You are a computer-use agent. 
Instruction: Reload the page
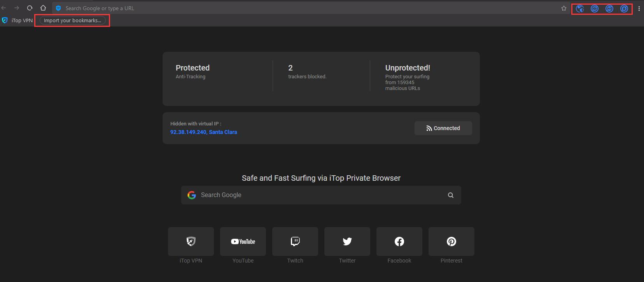pos(30,8)
